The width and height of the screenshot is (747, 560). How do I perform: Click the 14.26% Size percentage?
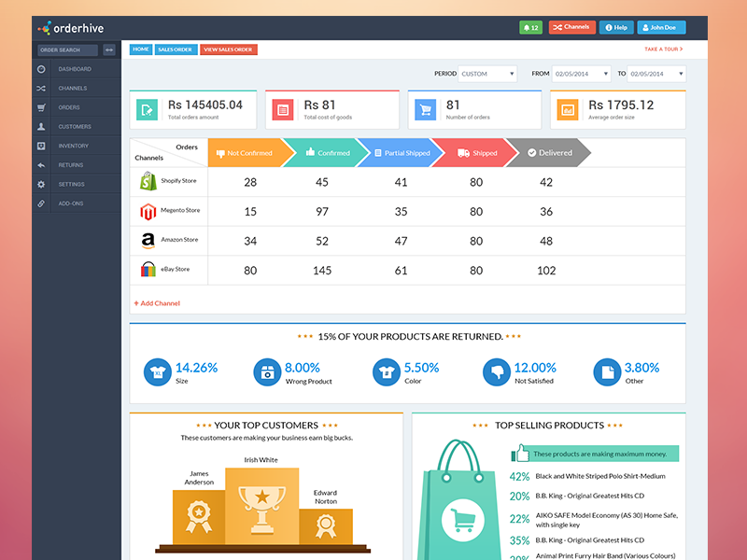[196, 368]
